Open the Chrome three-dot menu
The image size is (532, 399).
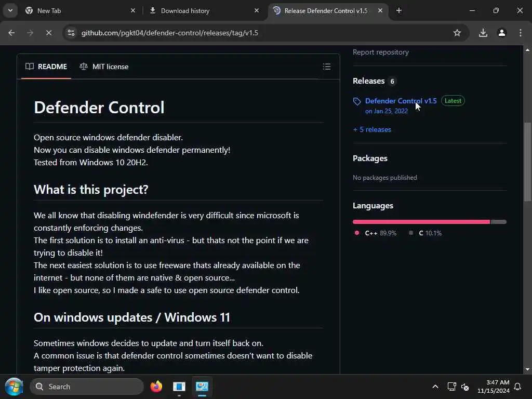[x=521, y=33]
